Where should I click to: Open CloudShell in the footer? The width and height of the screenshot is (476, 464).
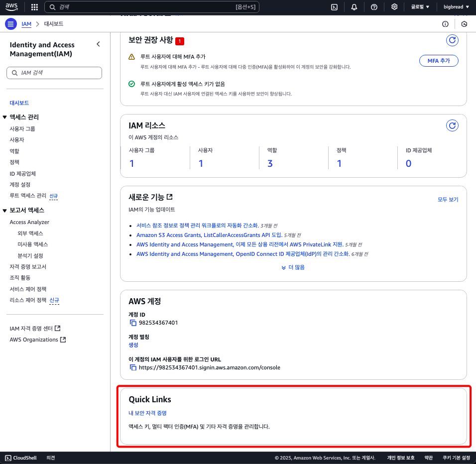tap(21, 458)
